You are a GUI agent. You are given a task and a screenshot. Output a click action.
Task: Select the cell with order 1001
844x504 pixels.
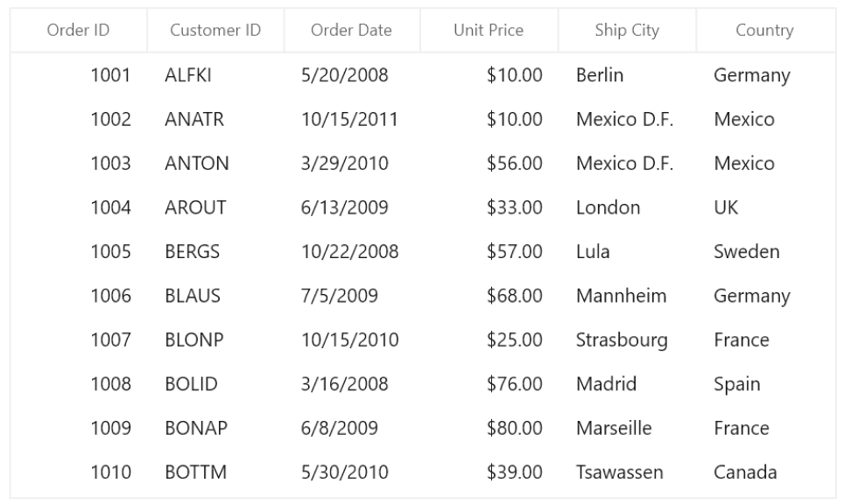110,75
